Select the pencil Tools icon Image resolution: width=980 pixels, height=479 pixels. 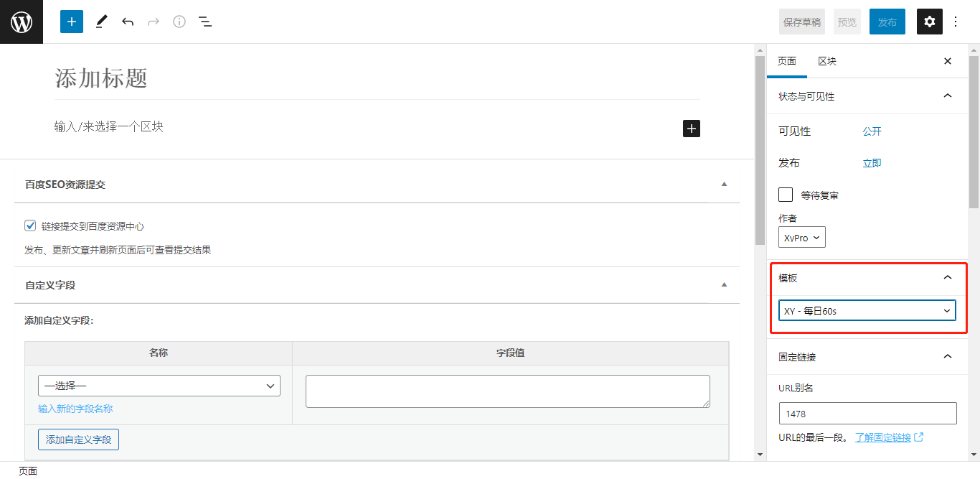[101, 22]
